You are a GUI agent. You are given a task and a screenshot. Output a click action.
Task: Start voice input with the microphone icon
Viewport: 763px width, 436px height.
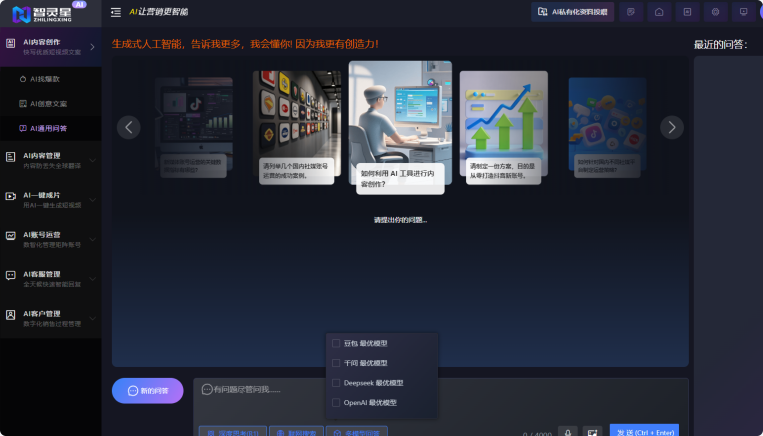568,432
